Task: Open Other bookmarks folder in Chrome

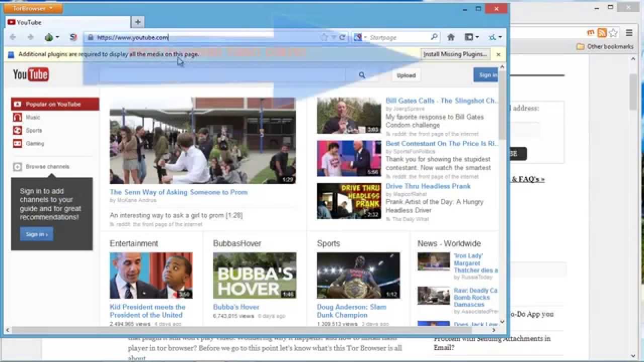Action: tap(605, 47)
